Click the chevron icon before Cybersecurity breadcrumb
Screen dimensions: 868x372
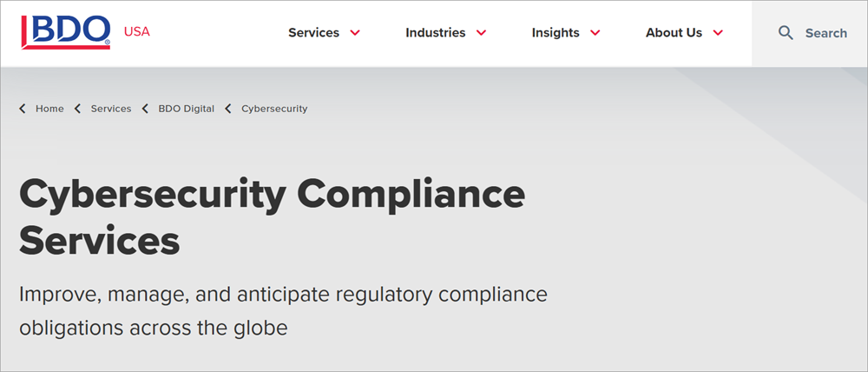(x=228, y=109)
